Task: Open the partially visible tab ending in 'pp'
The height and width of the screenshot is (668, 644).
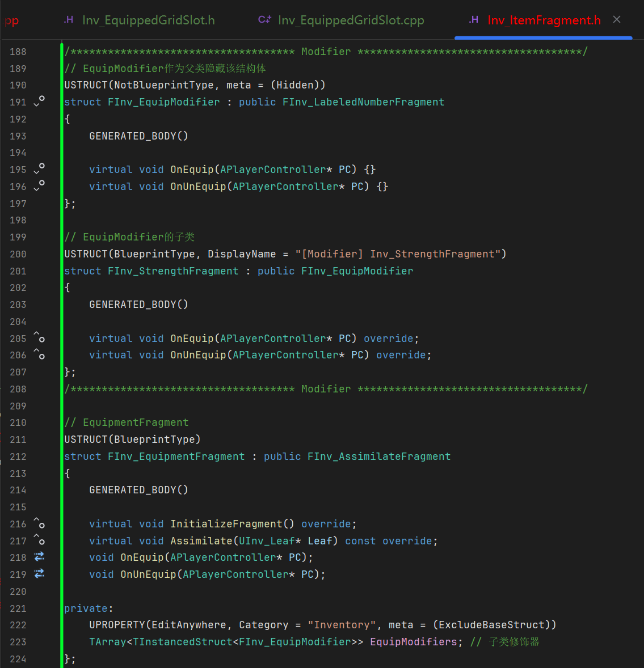Action: [11, 20]
